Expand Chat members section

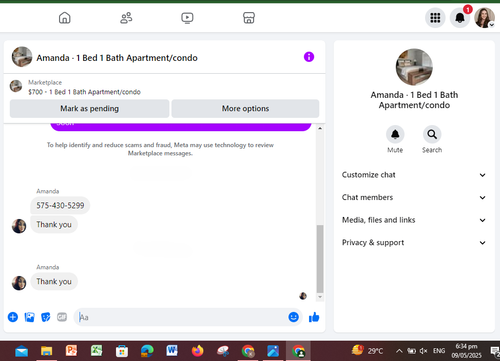(414, 197)
